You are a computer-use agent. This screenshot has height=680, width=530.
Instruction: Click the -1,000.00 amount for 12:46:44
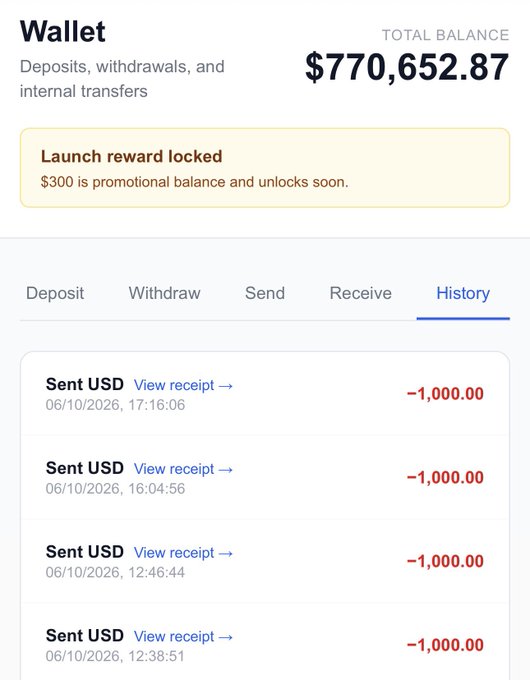pyautogui.click(x=445, y=561)
